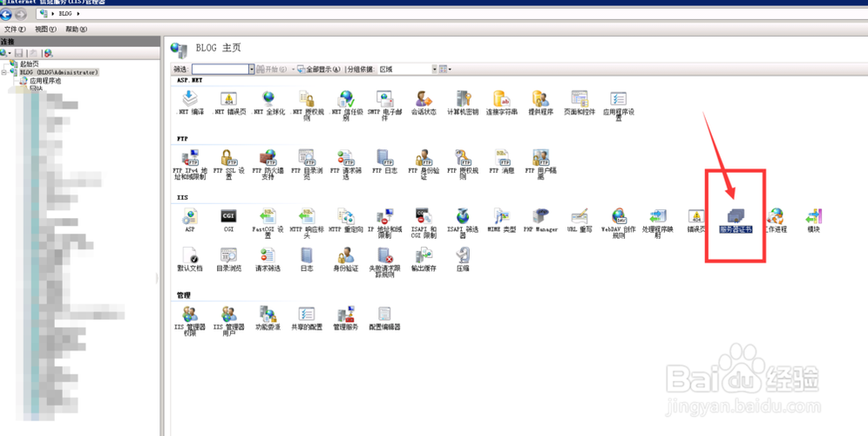Open IIS 日志 icon
The width and height of the screenshot is (868, 436).
(x=307, y=259)
